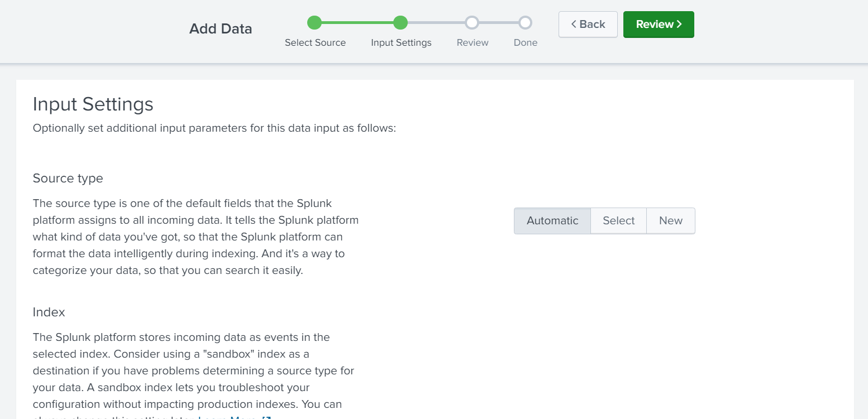Click the Done step label
Image resolution: width=868 pixels, height=419 pixels.
(x=526, y=43)
